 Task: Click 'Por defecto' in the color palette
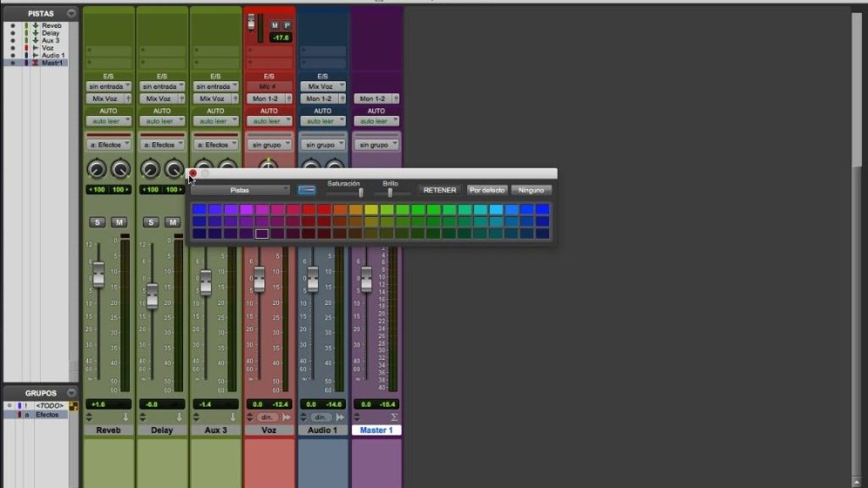pyautogui.click(x=487, y=191)
